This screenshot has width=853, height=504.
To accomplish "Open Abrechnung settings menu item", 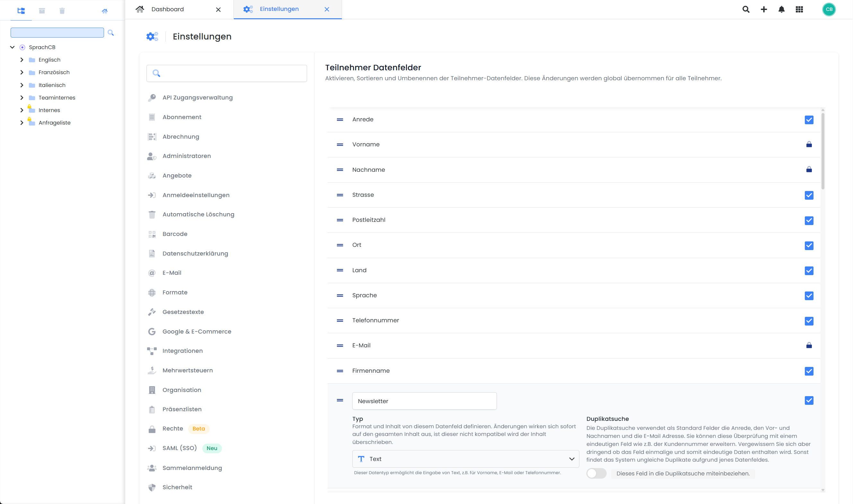I will pyautogui.click(x=181, y=136).
